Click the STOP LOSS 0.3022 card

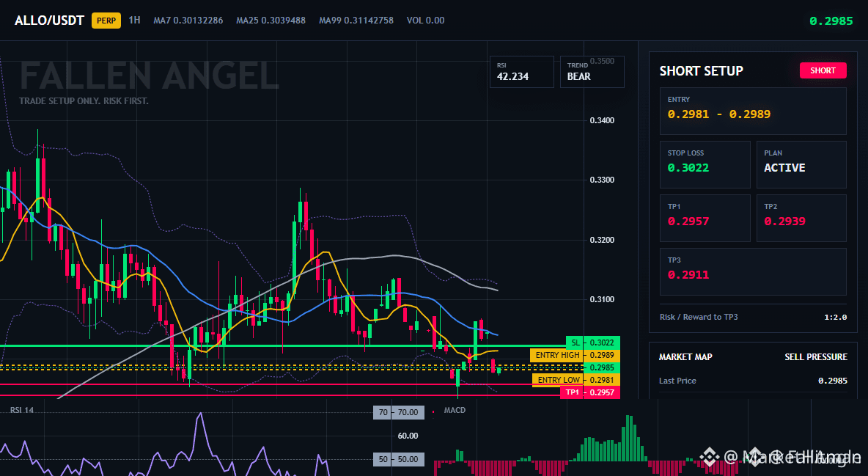(x=705, y=164)
